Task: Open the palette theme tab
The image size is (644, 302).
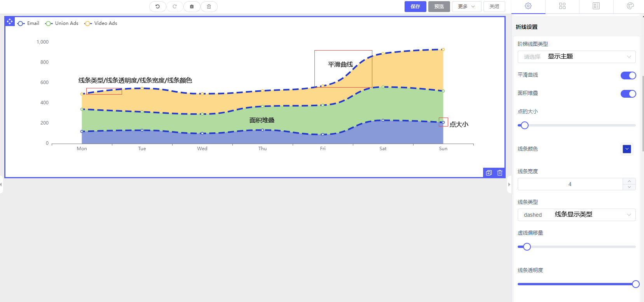Action: [630, 6]
